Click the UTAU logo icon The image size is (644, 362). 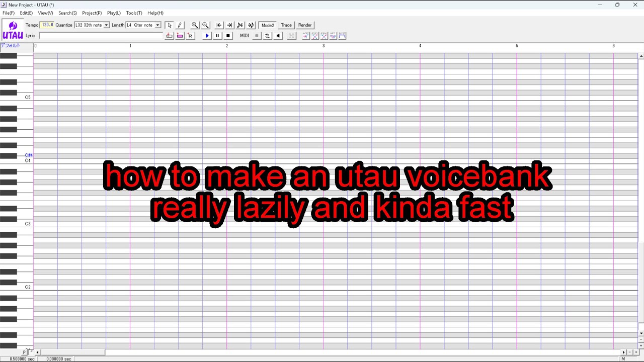click(x=13, y=30)
